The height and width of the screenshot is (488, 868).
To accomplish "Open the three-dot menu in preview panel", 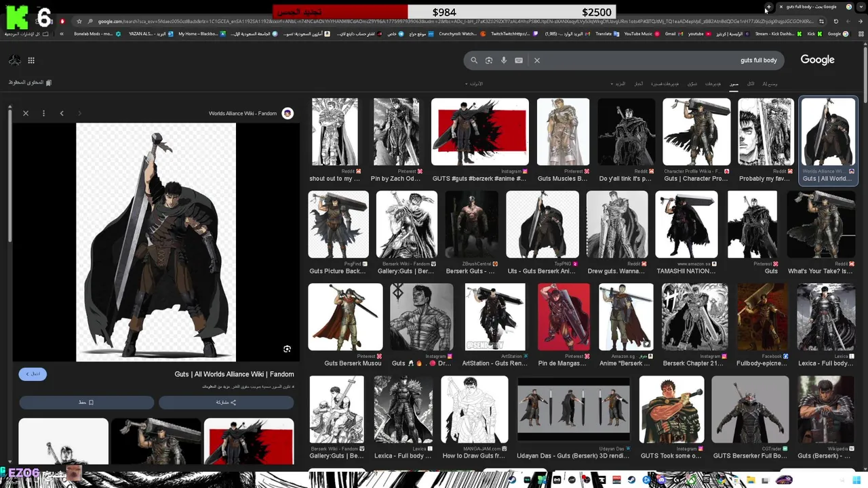I will click(43, 113).
